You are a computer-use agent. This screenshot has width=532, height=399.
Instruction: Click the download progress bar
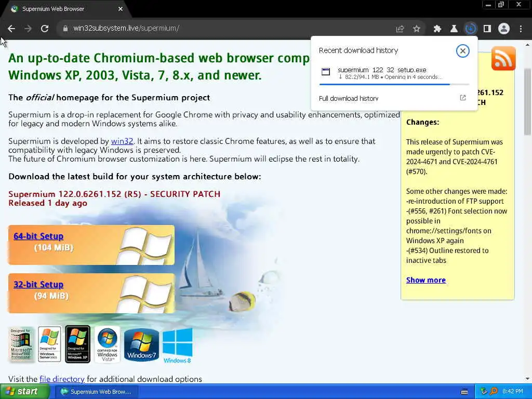tap(394, 84)
